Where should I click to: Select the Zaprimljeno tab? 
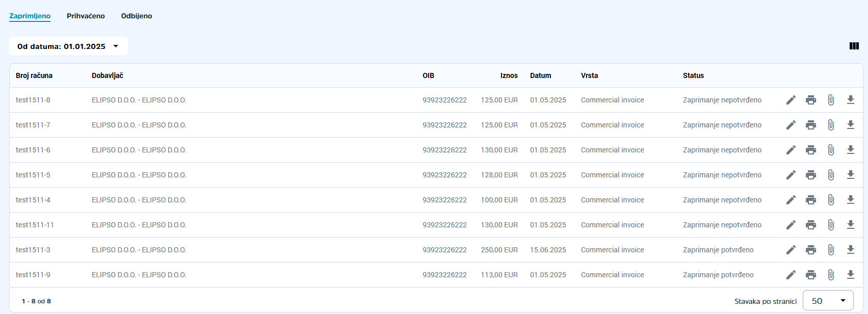click(x=30, y=16)
